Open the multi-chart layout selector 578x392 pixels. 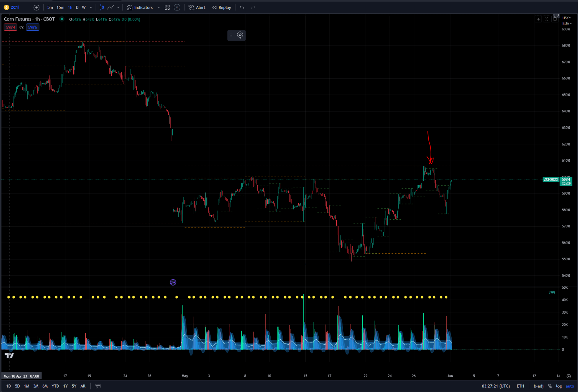(167, 7)
